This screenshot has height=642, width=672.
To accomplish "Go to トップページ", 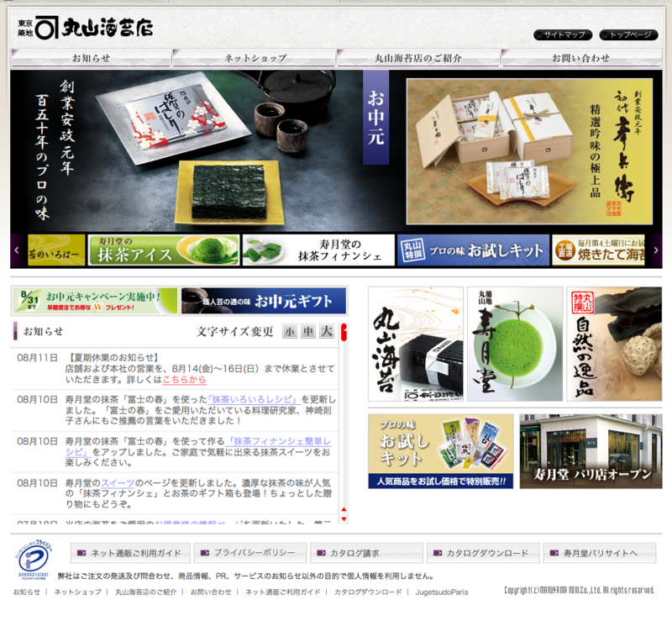I will coord(628,34).
